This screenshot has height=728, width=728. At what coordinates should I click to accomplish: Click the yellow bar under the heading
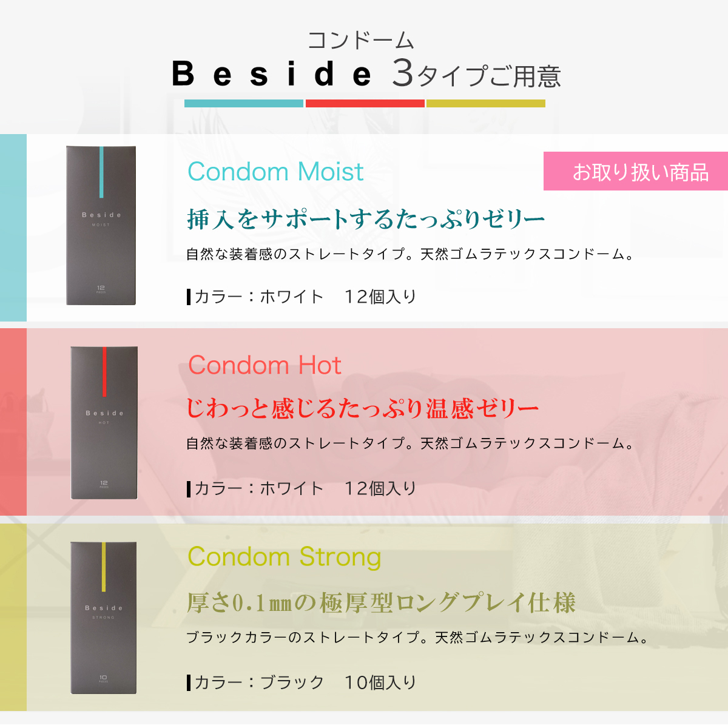486,104
